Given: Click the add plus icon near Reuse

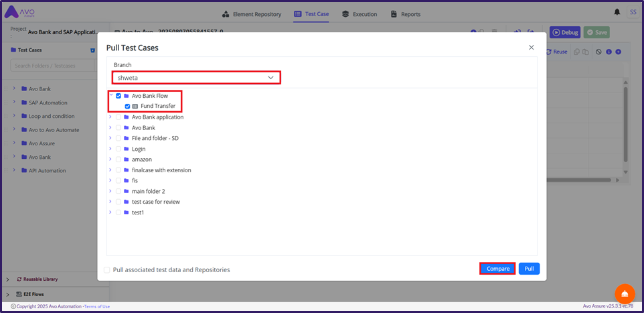Looking at the screenshot, I should coord(618,52).
